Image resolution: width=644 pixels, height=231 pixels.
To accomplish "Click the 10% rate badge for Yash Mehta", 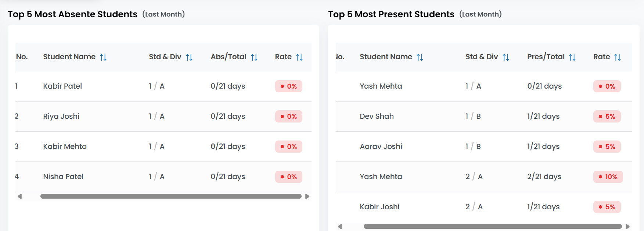I will pos(608,177).
